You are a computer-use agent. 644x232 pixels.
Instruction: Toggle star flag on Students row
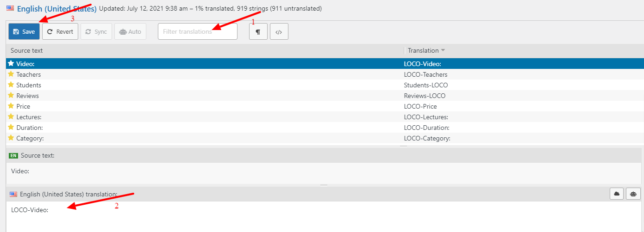11,85
